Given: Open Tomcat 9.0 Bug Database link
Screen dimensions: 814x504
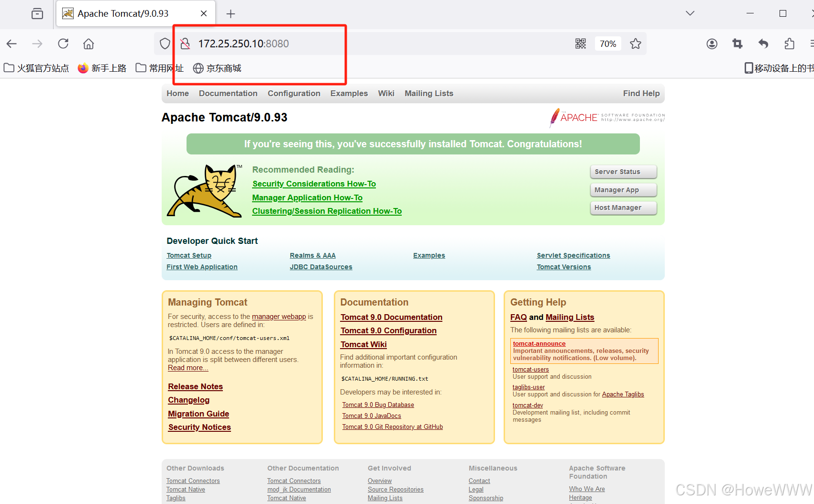Looking at the screenshot, I should [x=378, y=405].
